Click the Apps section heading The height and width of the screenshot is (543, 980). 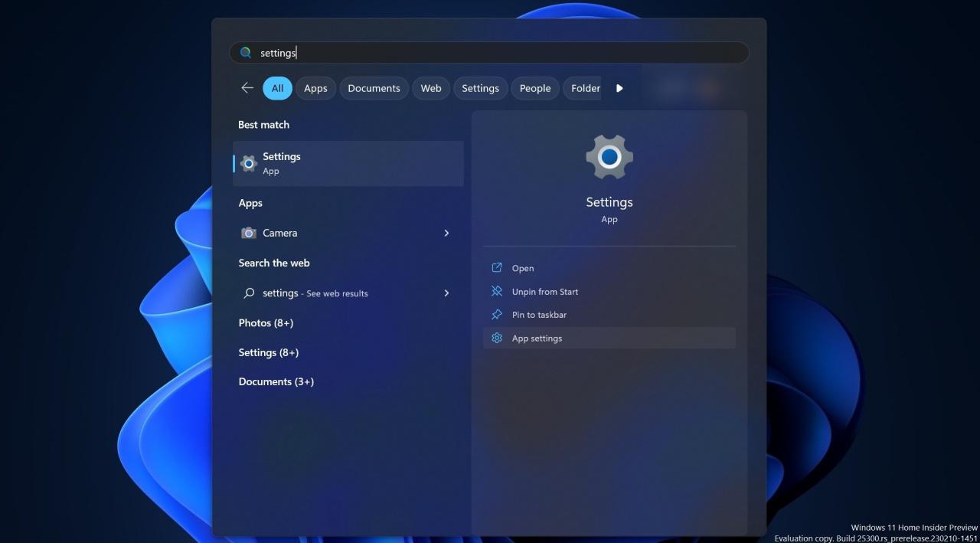pos(250,203)
